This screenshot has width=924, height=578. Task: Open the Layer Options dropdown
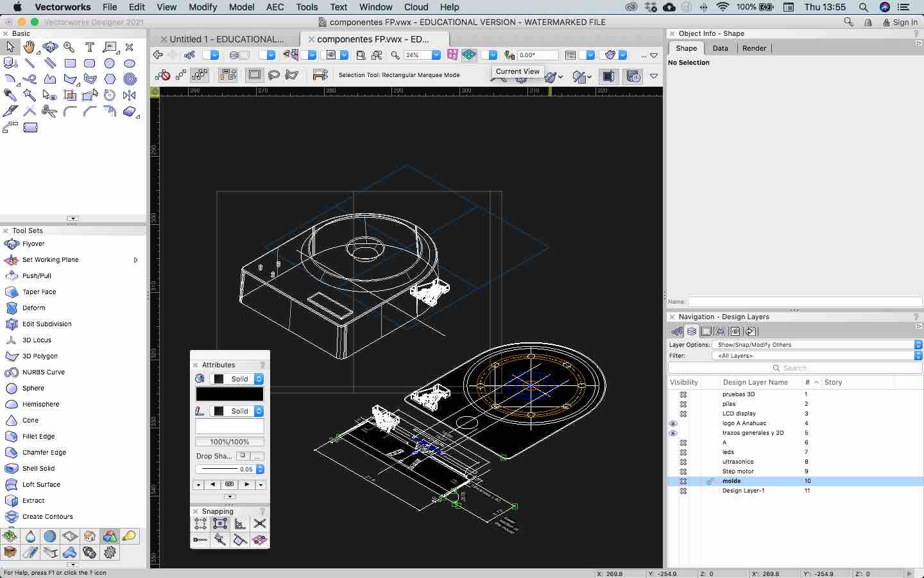pos(817,345)
